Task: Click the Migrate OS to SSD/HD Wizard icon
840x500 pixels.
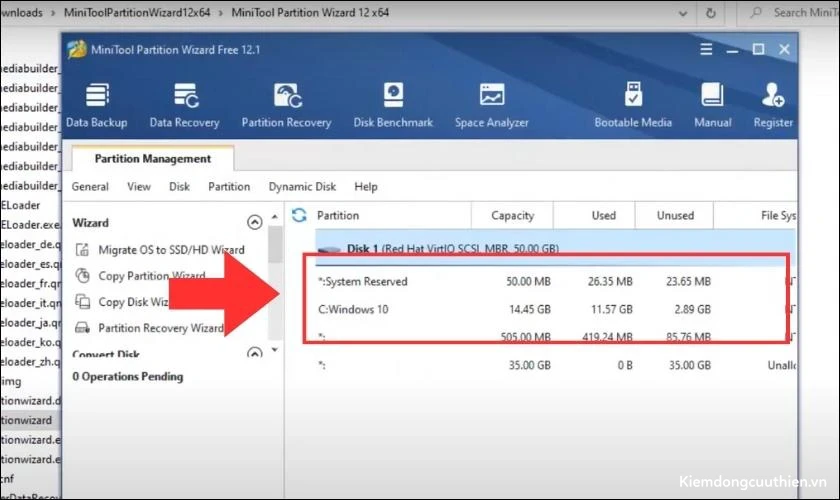Action: 82,250
